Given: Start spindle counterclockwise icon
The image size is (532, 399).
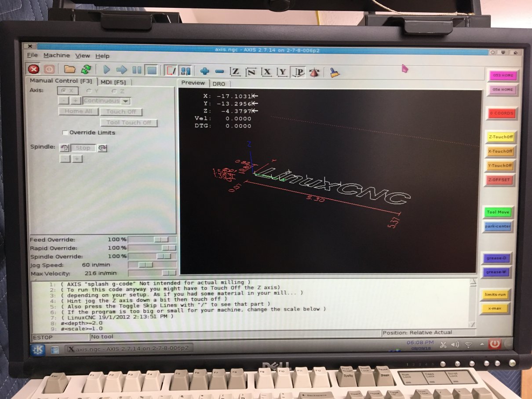Looking at the screenshot, I should coord(64,148).
